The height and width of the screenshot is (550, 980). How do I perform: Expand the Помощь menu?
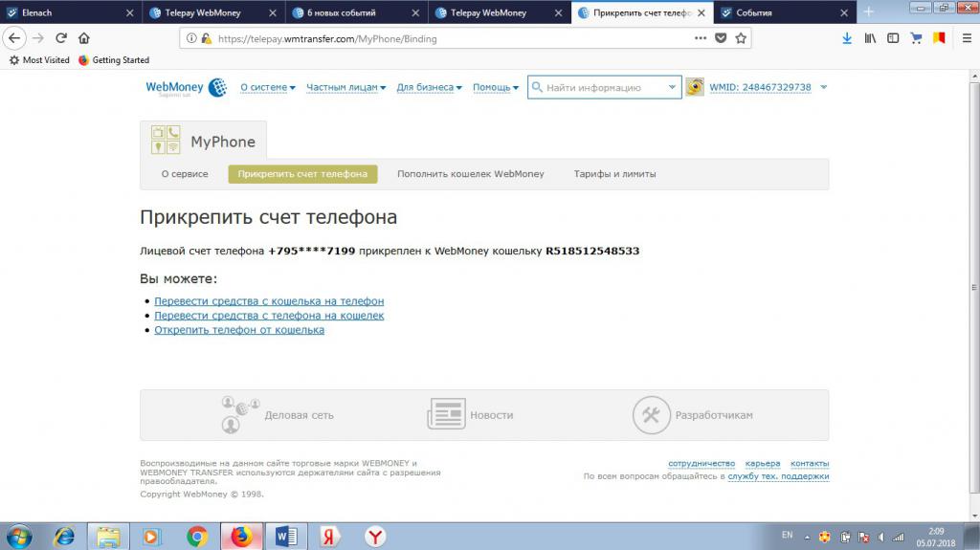coord(495,87)
